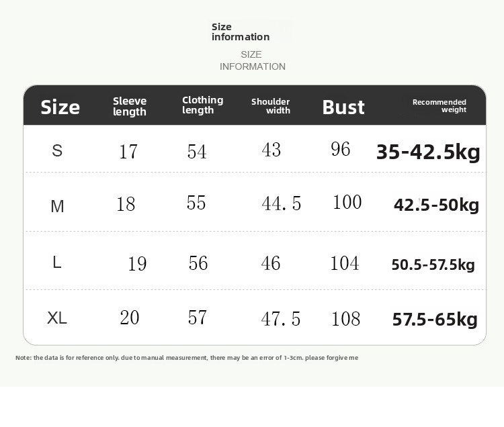Click the bold 'Size information' title
This screenshot has width=504, height=427.
coord(241,32)
